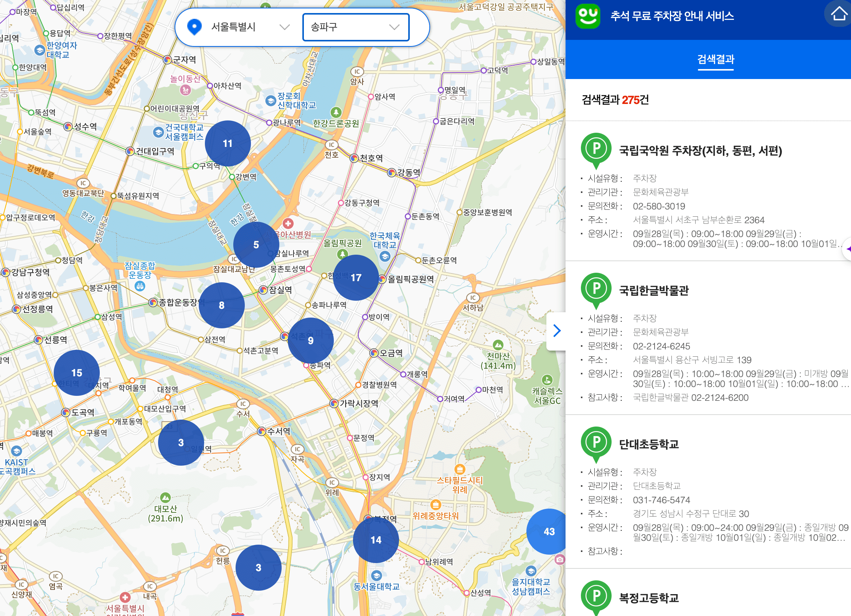Screen dimensions: 851x616
Task: Open the 복정고등학교 result title
Action: 649,598
